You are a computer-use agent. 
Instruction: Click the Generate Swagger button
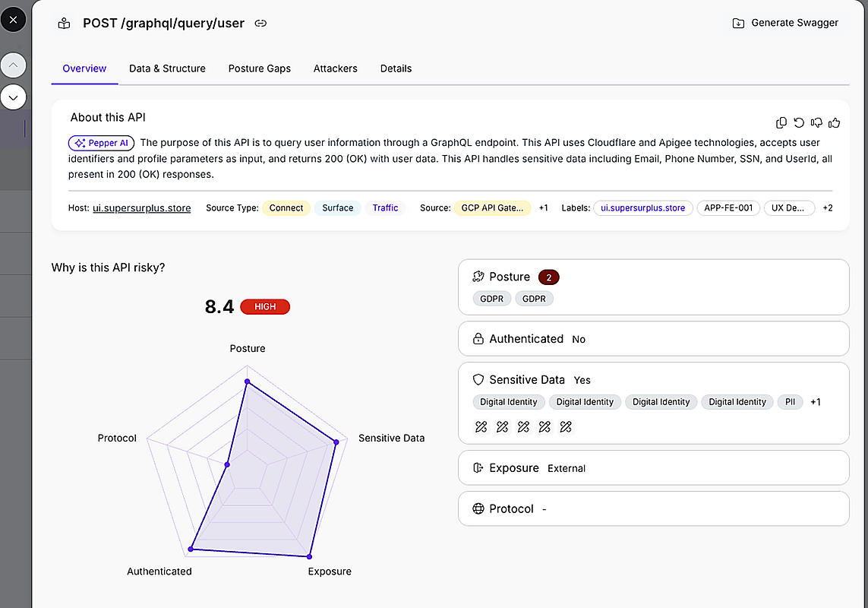(784, 23)
